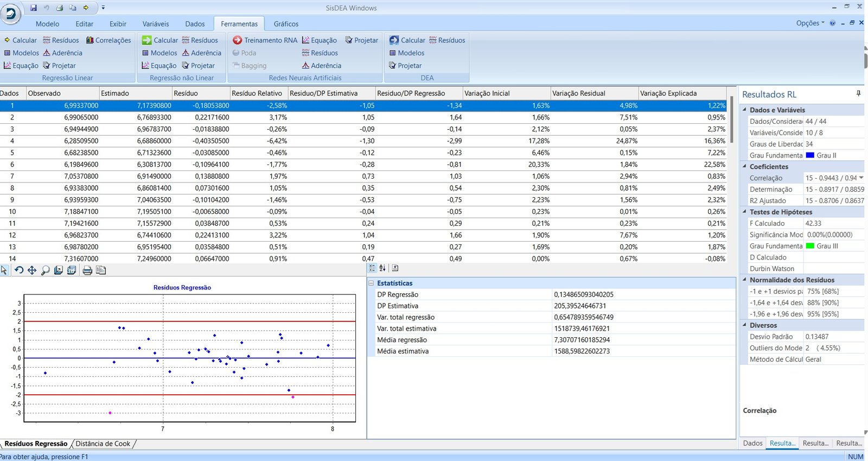Viewport: 868px width, 461px height.
Task: Click the help icon next to Opções
Action: coord(832,23)
